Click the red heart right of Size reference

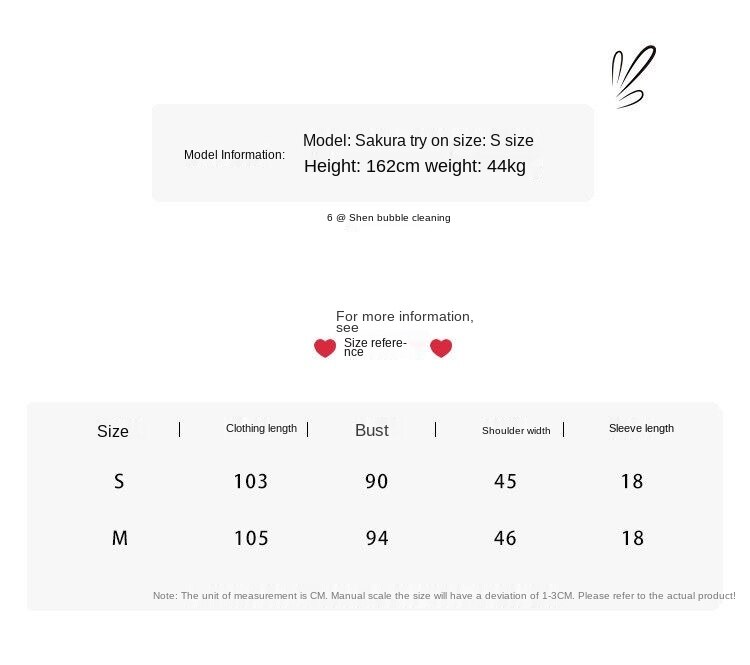[x=441, y=348]
